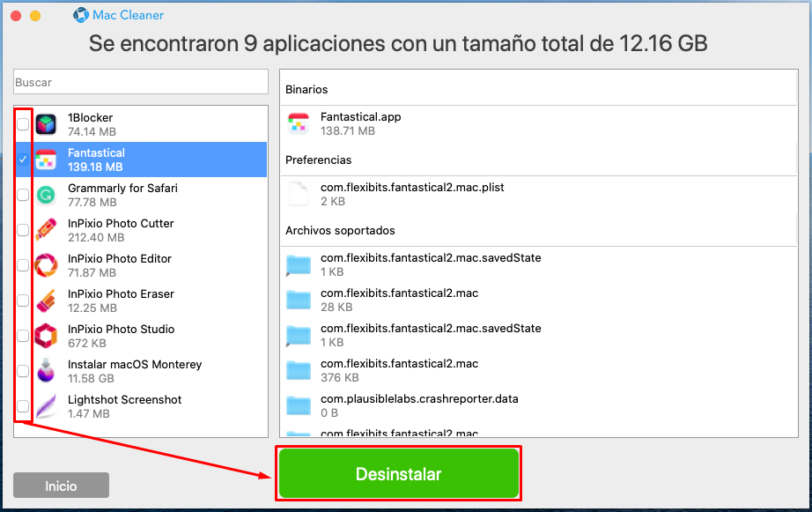812x512 pixels.
Task: Click the Archivos soportados section header
Action: pyautogui.click(x=340, y=231)
